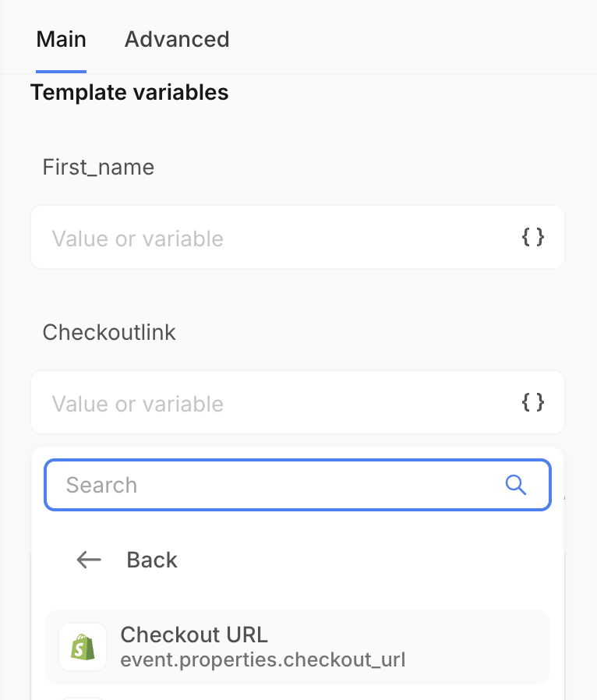Click the magnifier icon in Search box
The height and width of the screenshot is (700, 597).
(516, 485)
